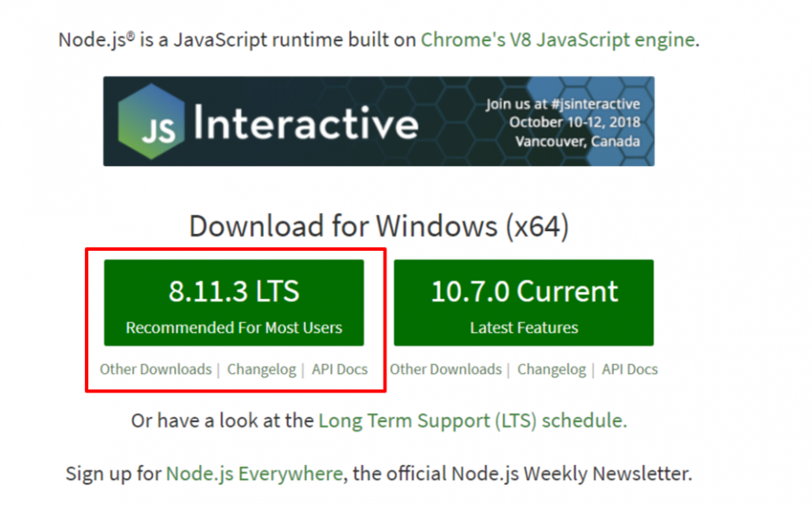
Task: Open Long Term Support (LTS) schedule link
Action: pos(472,420)
